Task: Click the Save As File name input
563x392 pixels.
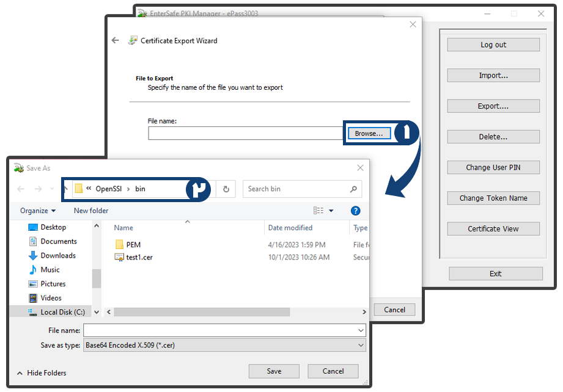Action: (219, 330)
